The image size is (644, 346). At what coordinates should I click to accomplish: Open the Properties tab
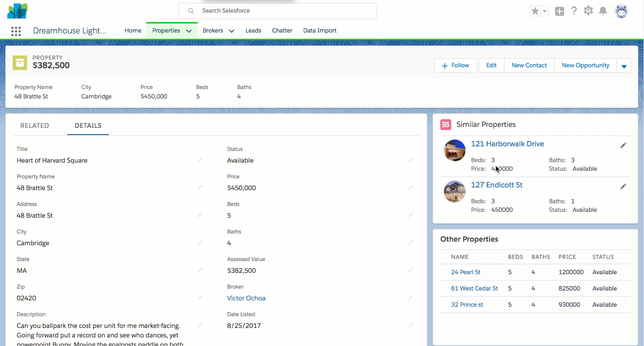click(x=166, y=30)
